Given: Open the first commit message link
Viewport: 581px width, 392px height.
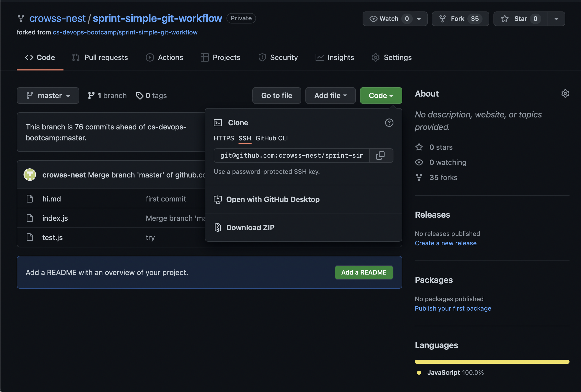Looking at the screenshot, I should click(x=166, y=199).
